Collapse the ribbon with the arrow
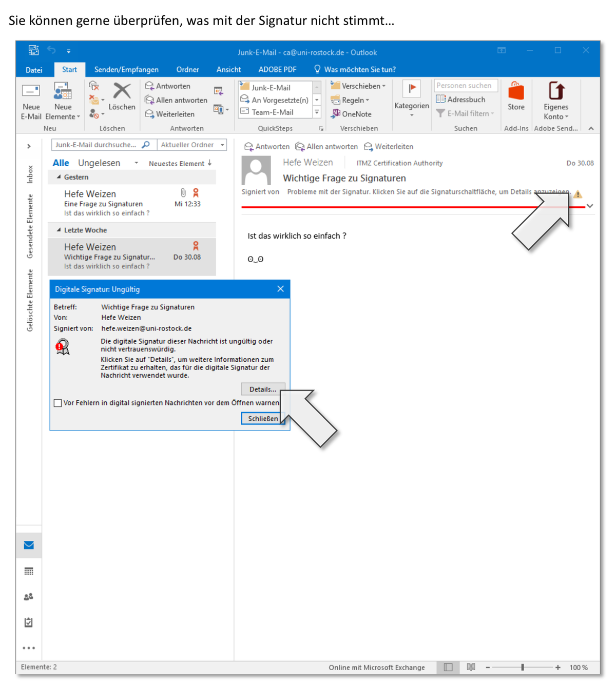The height and width of the screenshot is (685, 616). [591, 128]
